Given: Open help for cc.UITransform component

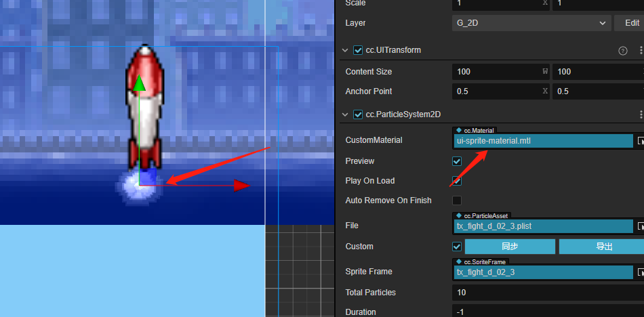Looking at the screenshot, I should [x=622, y=51].
